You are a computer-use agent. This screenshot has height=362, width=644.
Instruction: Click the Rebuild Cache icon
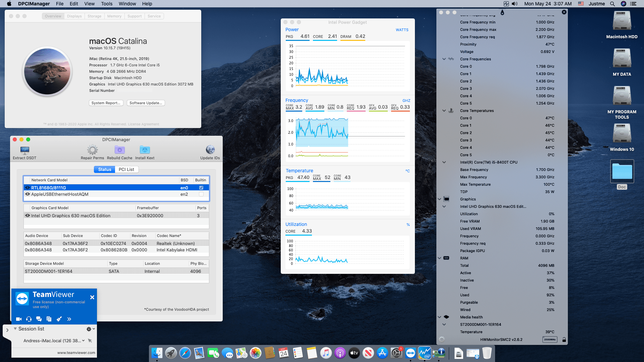point(119,149)
